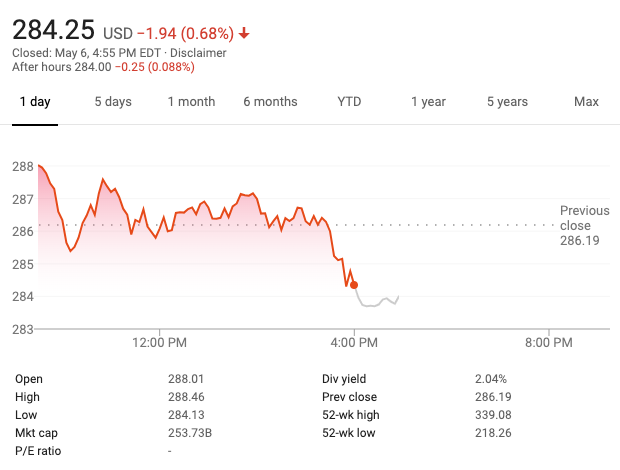This screenshot has width=620, height=470.
Task: Select the 6 months tab
Action: (270, 102)
